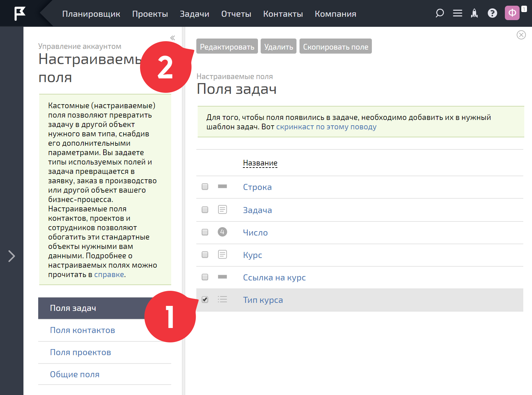This screenshot has width=532, height=395.
Task: Expand the left dark panel arrow
Action: [x=12, y=256]
